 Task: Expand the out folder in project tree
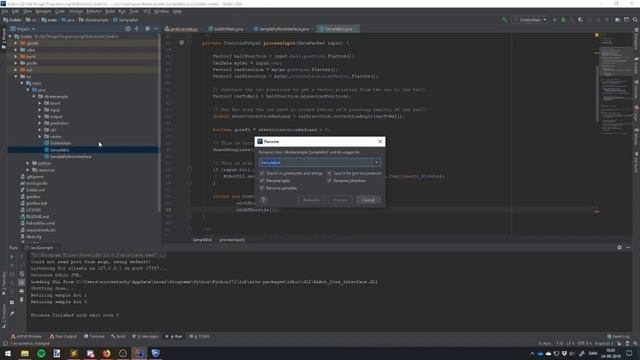[x=16, y=70]
